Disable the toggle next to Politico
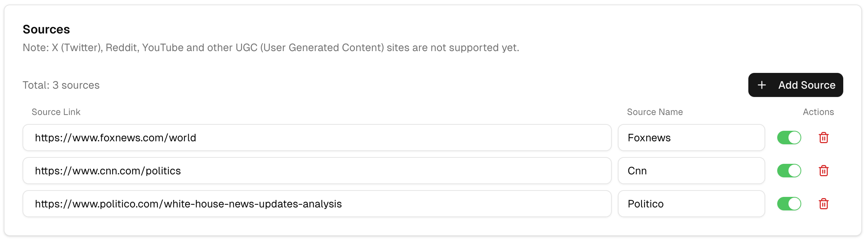The width and height of the screenshot is (868, 242). (x=789, y=204)
